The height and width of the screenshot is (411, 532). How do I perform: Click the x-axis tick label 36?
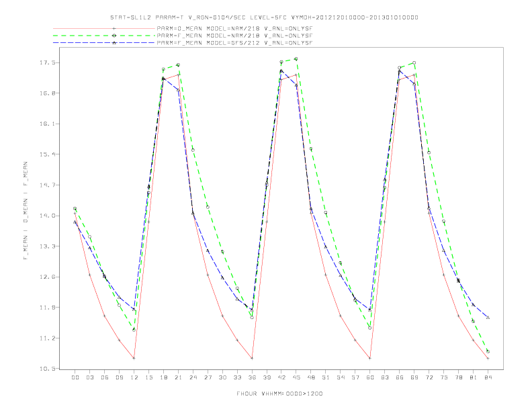click(x=252, y=377)
